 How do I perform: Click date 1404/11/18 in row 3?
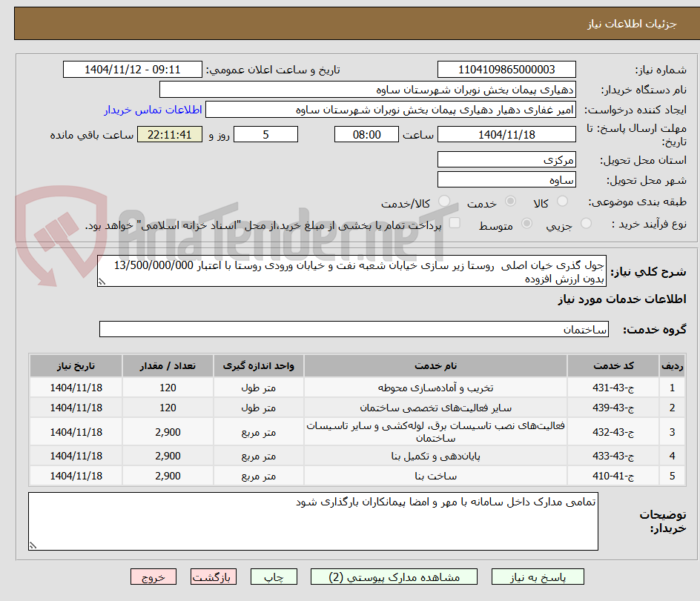pyautogui.click(x=76, y=432)
